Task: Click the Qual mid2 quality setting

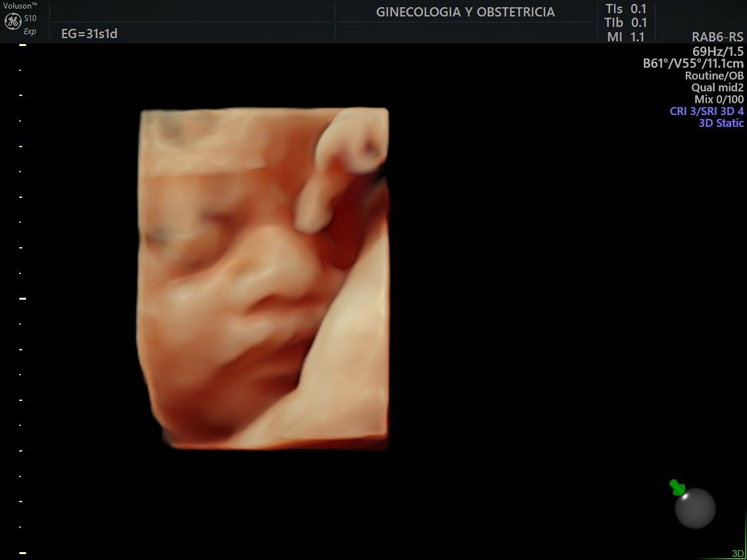Action: click(717, 87)
